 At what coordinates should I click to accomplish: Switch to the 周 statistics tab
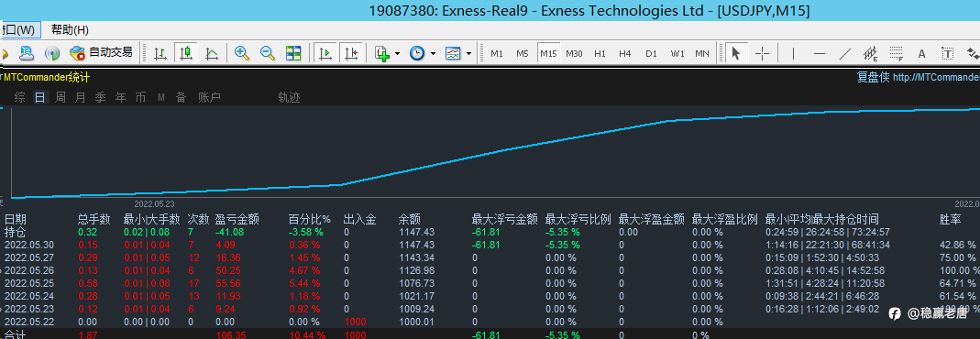click(x=60, y=97)
